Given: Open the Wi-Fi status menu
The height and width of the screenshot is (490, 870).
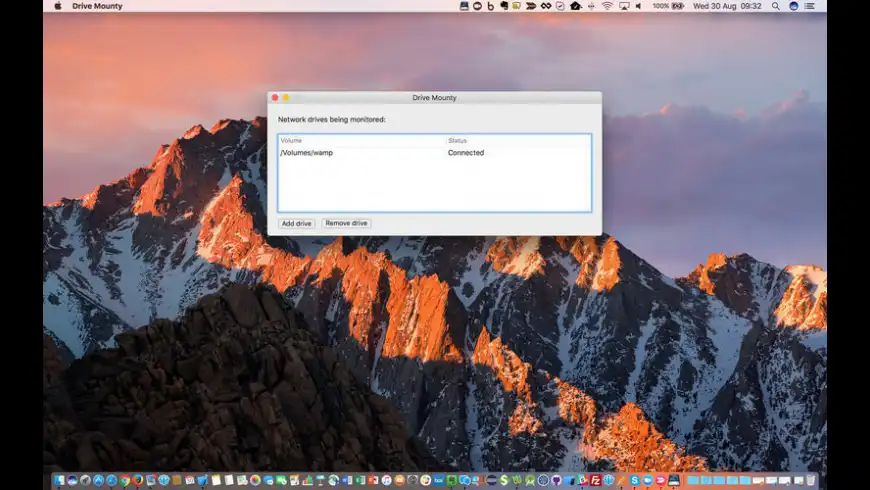Looking at the screenshot, I should coord(607,6).
